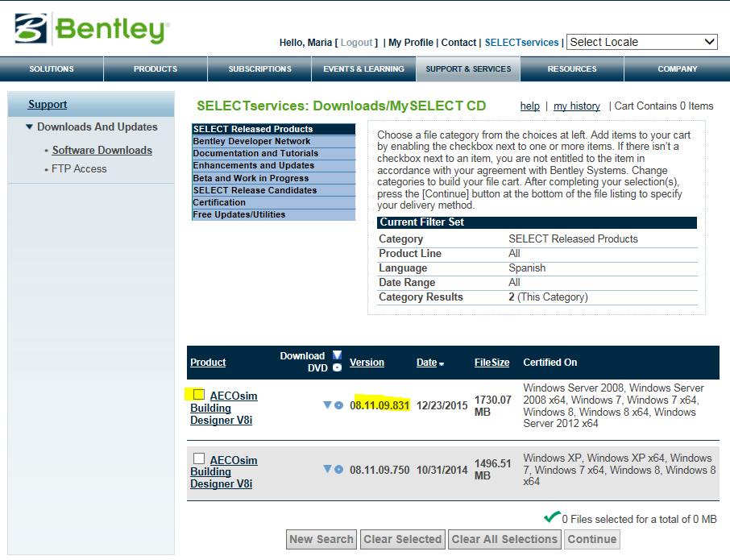This screenshot has width=730, height=560.
Task: Click the Logout link
Action: [357, 43]
